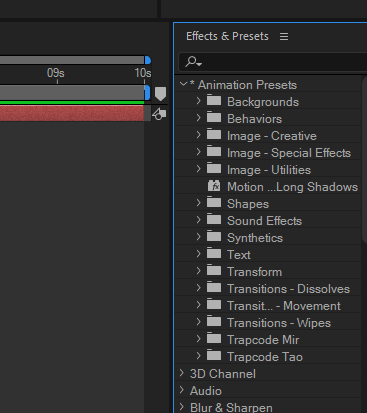Expand the Image - Special Effects folder
Screen dimensions: 367x413
point(199,152)
